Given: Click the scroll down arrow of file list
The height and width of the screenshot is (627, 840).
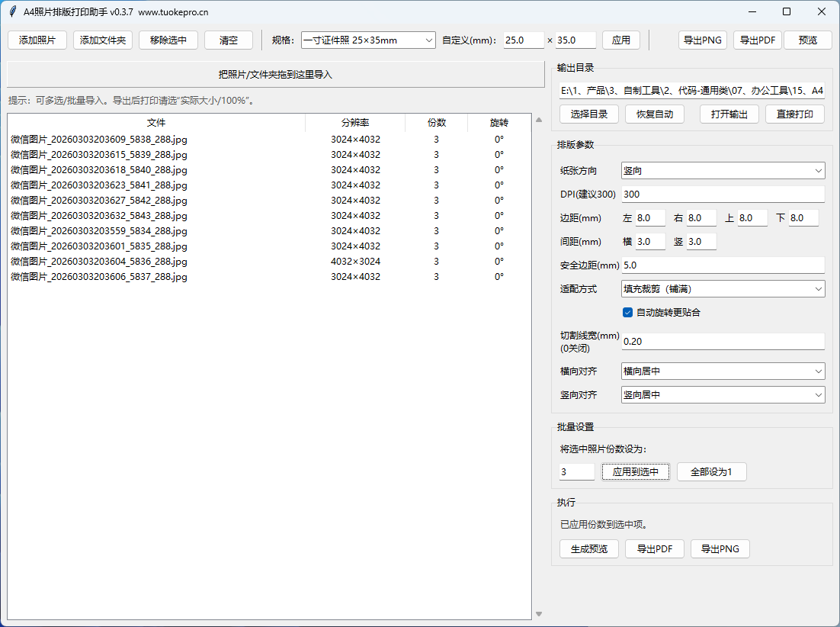Looking at the screenshot, I should (x=539, y=613).
